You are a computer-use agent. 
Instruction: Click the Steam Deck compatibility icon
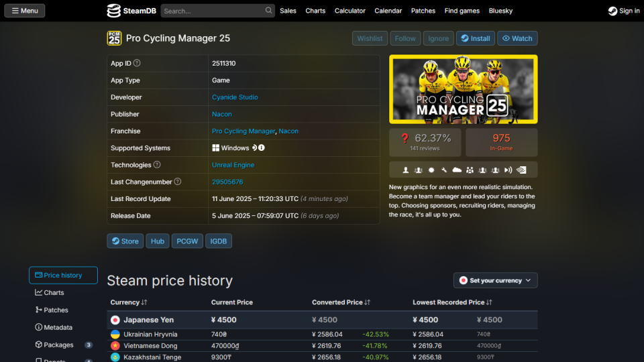click(x=254, y=147)
